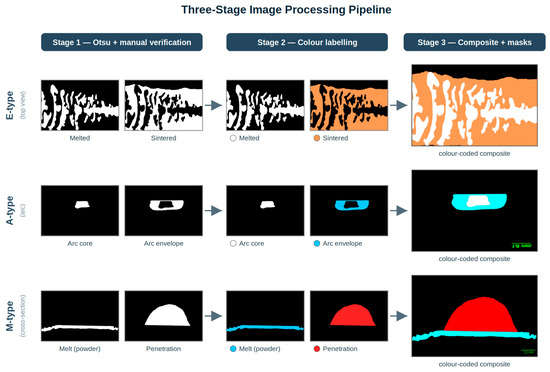Select the Stage 1 Arc envelope mask thumbnail
The height and width of the screenshot is (372, 550).
163,211
